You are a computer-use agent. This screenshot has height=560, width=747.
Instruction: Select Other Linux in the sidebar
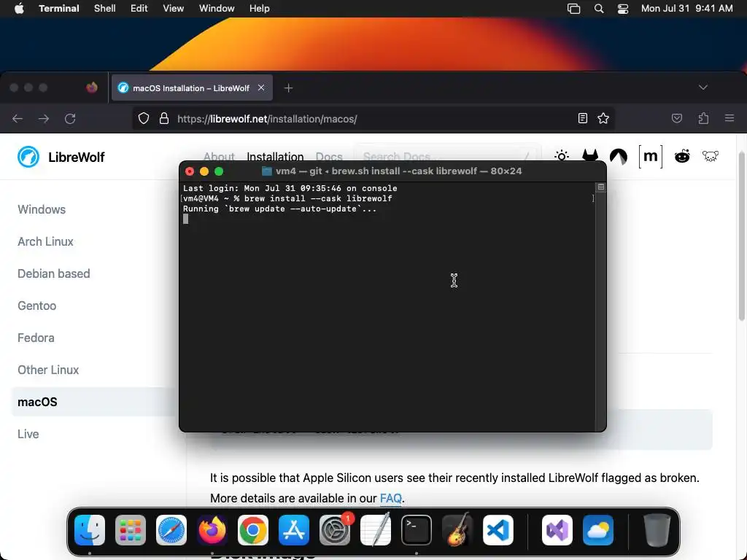48,370
